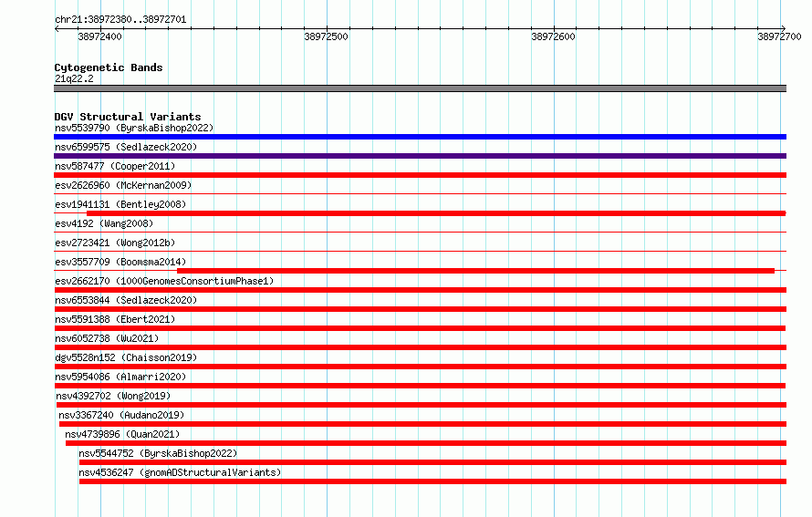Open nsv5954086 (Almarri2020) variant label
The width and height of the screenshot is (812, 517).
click(x=120, y=377)
